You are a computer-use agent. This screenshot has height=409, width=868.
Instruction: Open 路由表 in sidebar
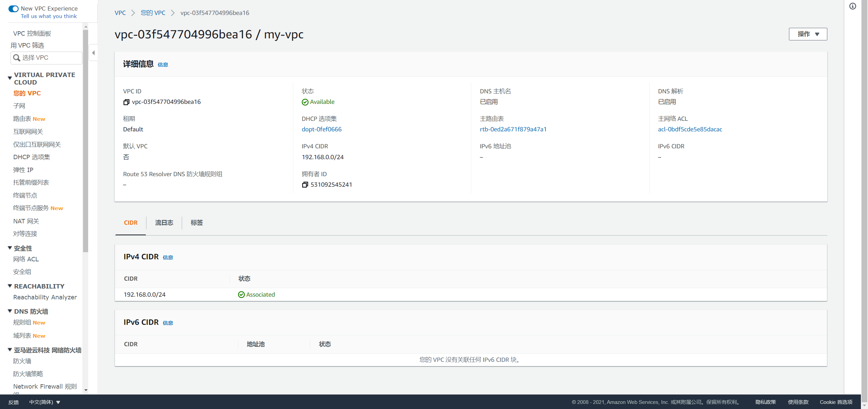click(x=22, y=119)
